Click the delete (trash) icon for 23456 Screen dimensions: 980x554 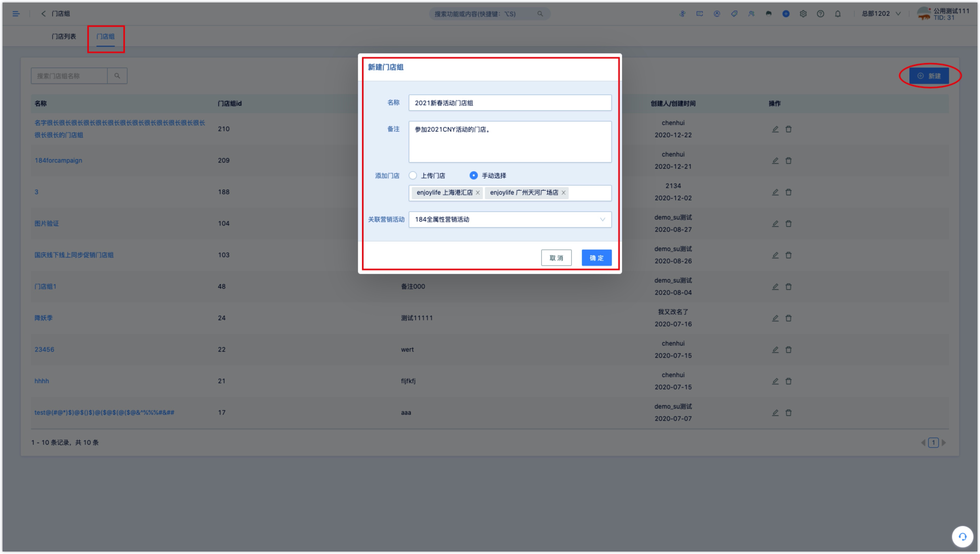(789, 349)
